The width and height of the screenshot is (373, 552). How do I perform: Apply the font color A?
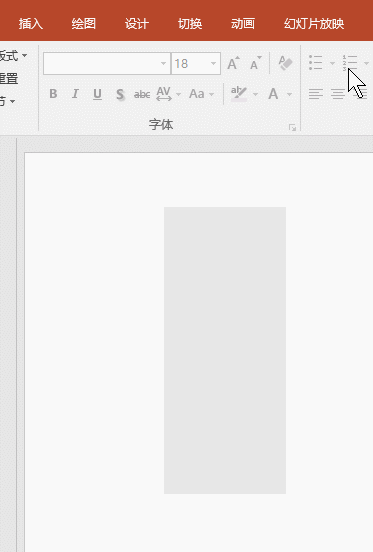click(x=273, y=94)
